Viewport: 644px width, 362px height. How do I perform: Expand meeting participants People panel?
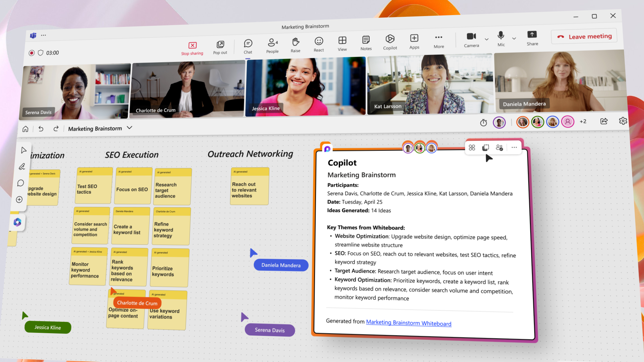point(271,43)
